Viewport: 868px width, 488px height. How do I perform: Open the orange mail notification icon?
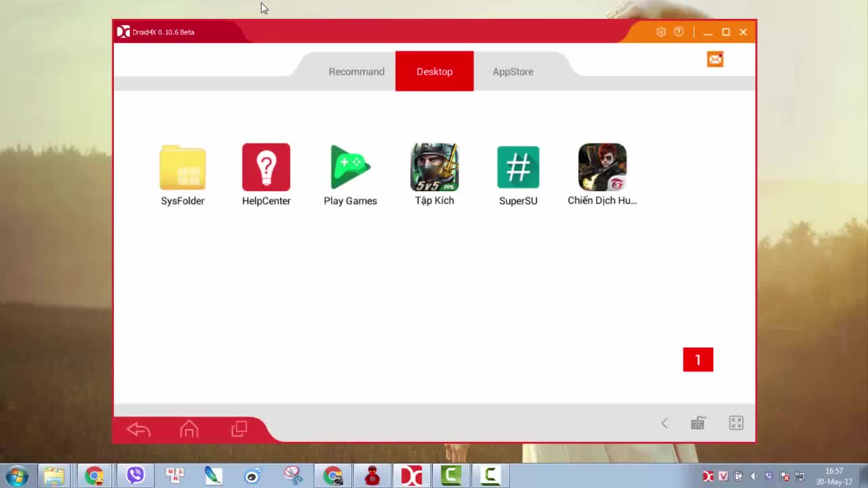coord(715,60)
